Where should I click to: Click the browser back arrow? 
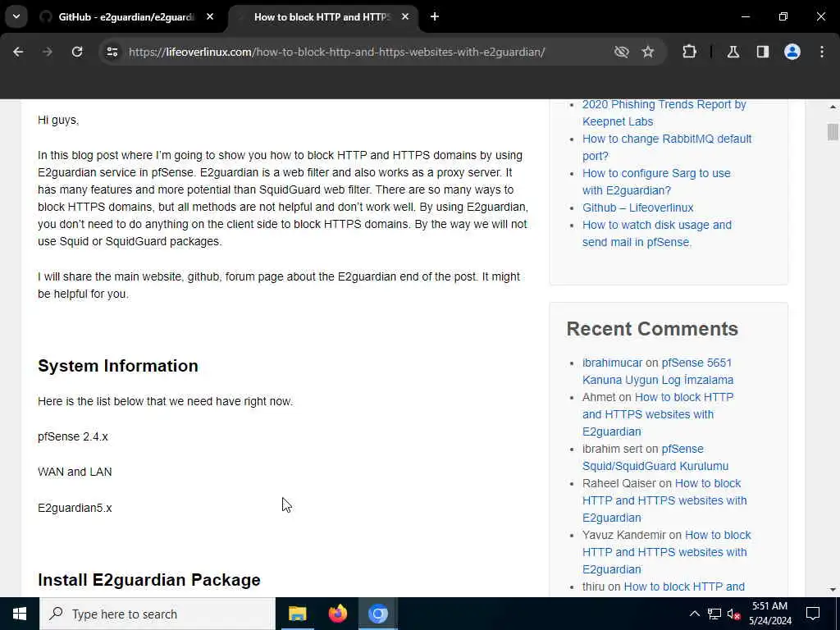point(18,52)
